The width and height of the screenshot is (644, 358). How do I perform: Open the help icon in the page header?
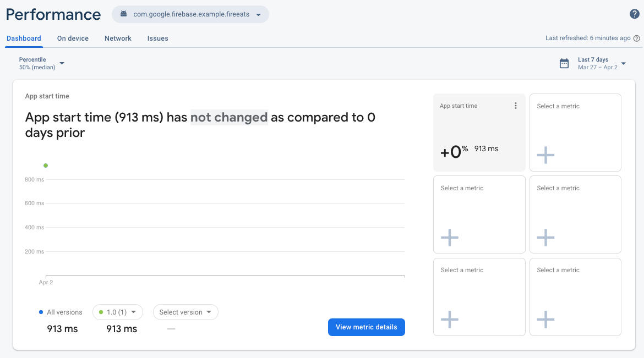tap(634, 14)
